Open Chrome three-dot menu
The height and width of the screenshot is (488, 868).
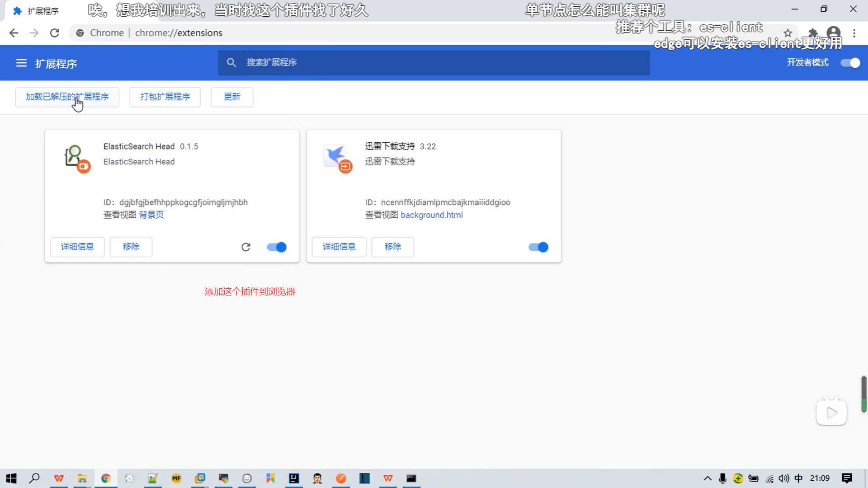(854, 33)
